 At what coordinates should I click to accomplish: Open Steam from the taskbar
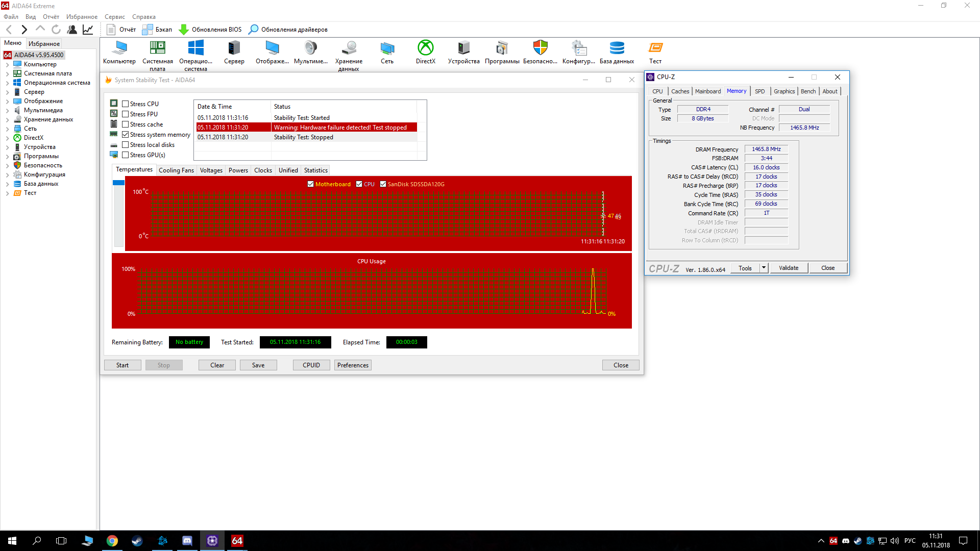coord(137,541)
